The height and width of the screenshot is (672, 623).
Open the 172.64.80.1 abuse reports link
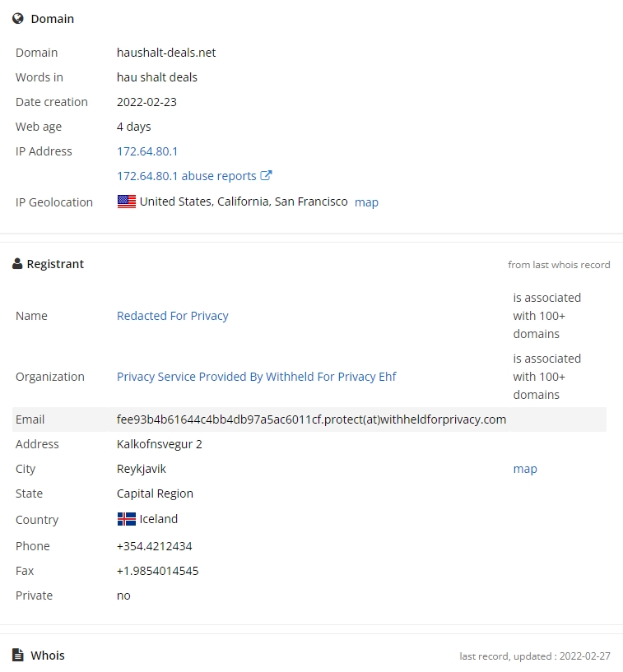[x=187, y=176]
